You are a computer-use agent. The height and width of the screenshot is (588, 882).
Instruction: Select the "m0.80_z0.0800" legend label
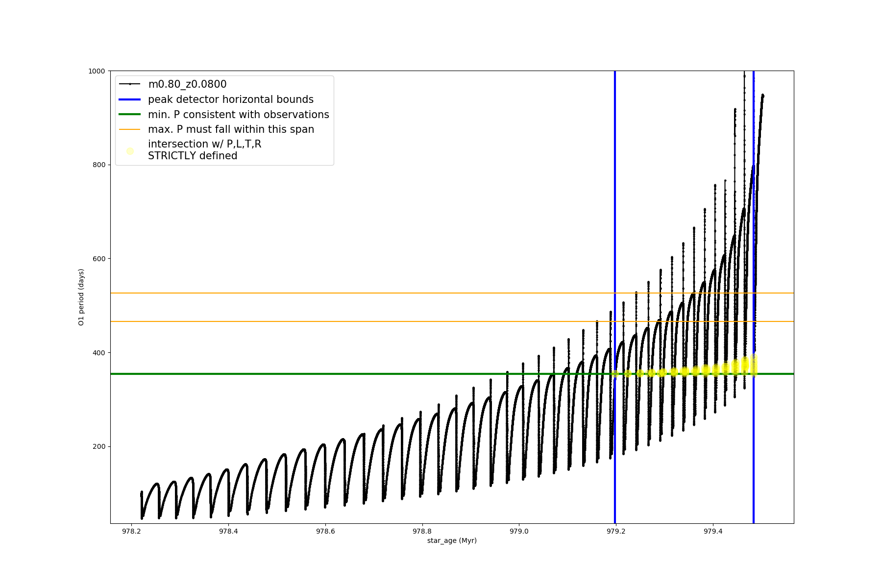tap(187, 84)
